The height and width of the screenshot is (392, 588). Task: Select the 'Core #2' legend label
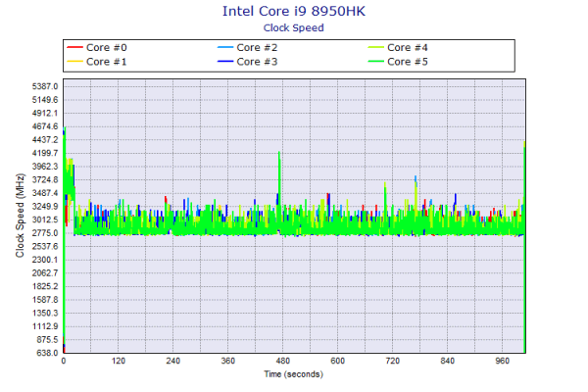pos(257,48)
